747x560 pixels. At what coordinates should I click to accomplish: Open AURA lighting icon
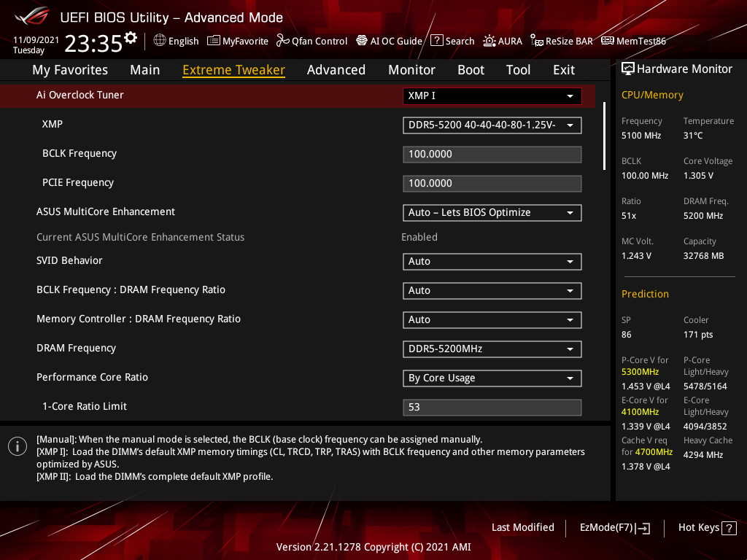[x=489, y=41]
